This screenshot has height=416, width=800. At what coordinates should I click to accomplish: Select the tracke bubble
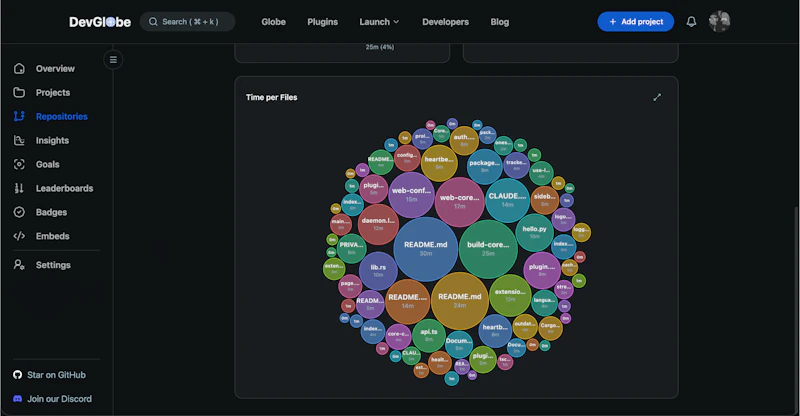516,165
